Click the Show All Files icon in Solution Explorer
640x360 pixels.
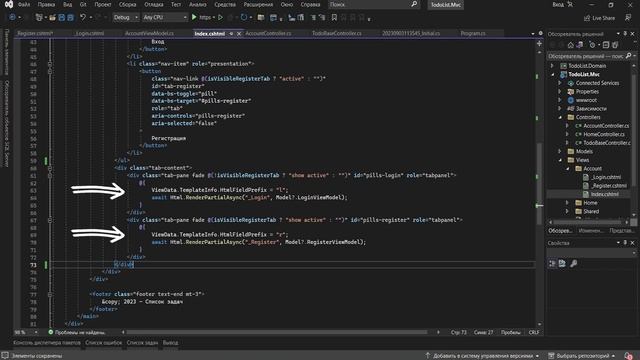click(x=615, y=45)
